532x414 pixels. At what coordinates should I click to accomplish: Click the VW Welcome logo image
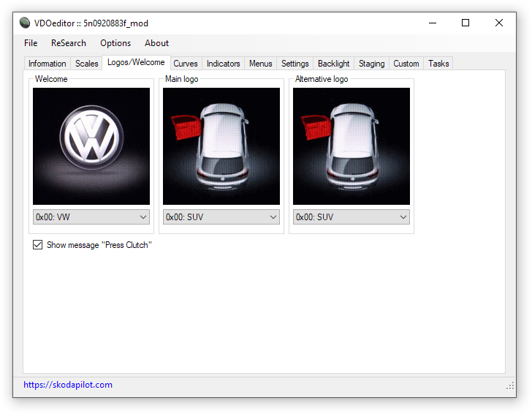(x=91, y=146)
